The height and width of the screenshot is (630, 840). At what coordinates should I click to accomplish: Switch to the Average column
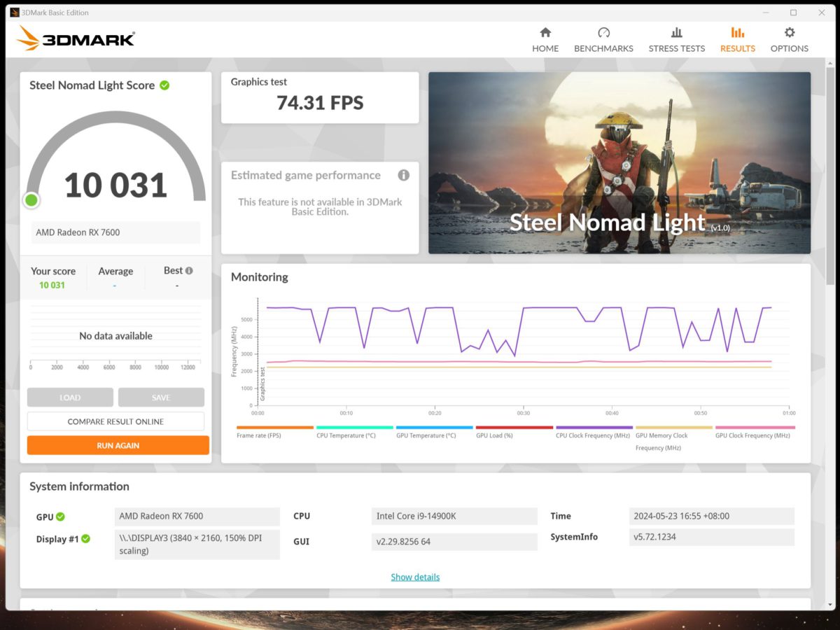point(115,271)
